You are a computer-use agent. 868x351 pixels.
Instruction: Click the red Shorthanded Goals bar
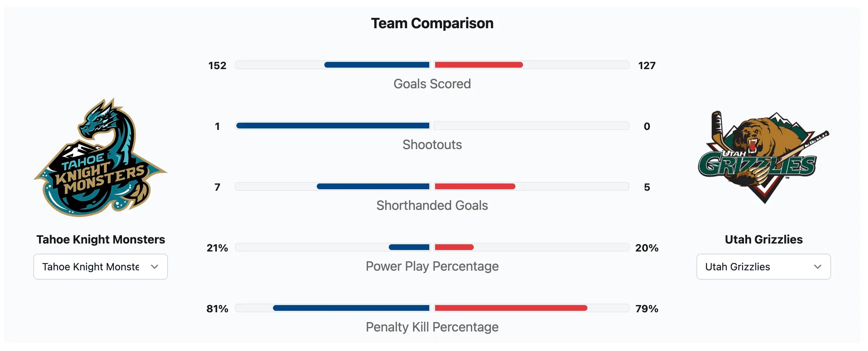click(475, 187)
